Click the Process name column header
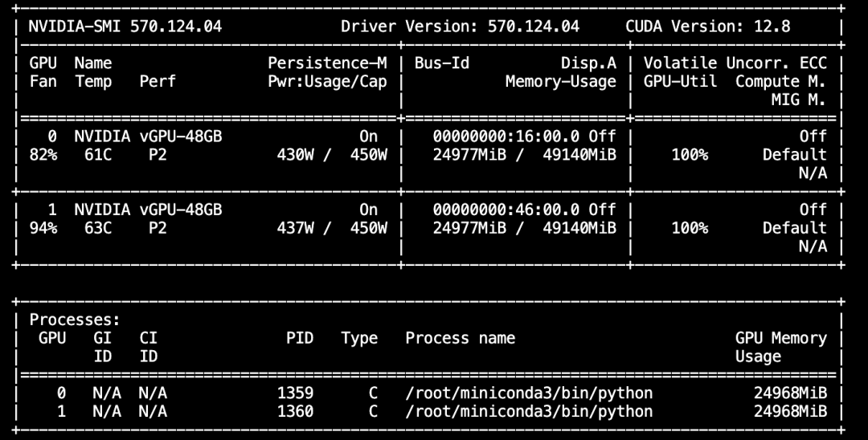 click(x=460, y=338)
